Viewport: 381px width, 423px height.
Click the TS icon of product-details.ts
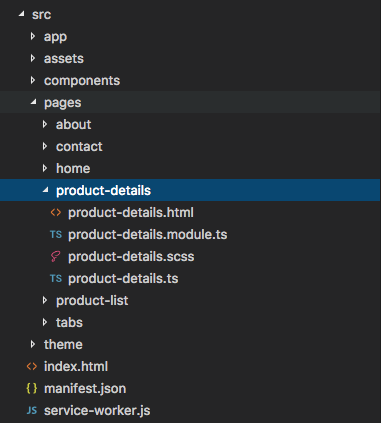(x=56, y=278)
